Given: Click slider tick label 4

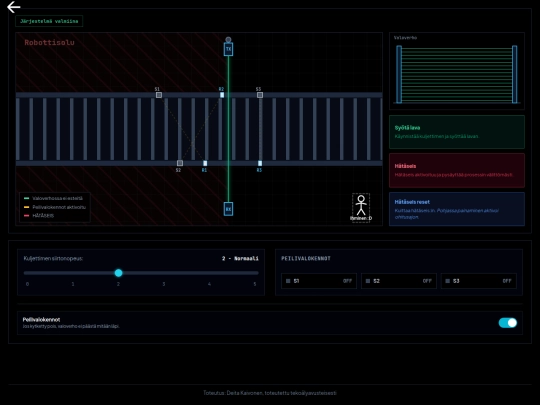Looking at the screenshot, I should point(209,284).
